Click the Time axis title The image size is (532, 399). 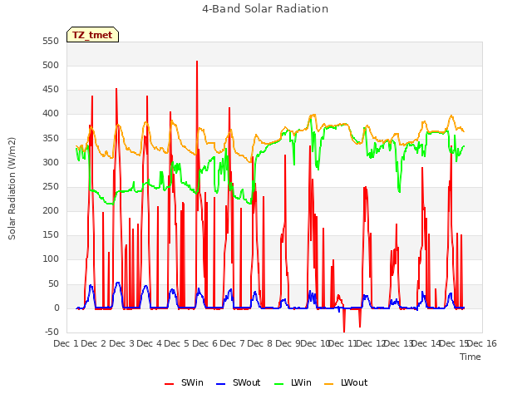point(470,357)
